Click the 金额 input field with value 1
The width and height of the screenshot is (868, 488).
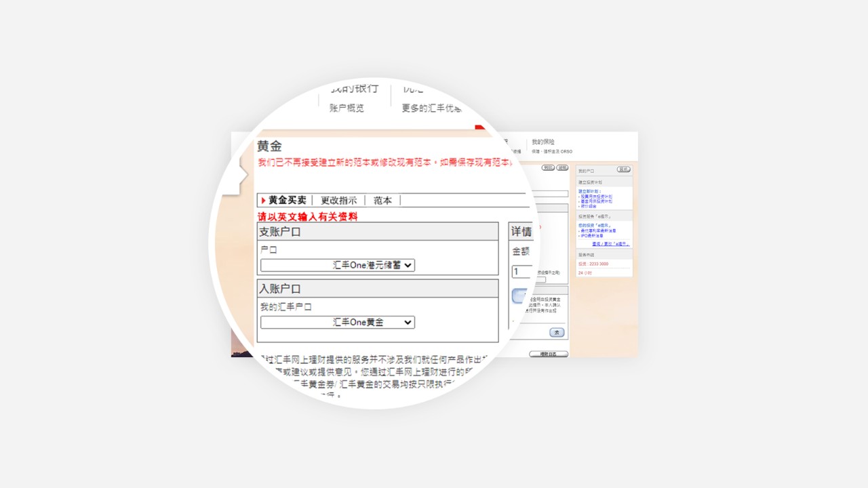pyautogui.click(x=521, y=271)
